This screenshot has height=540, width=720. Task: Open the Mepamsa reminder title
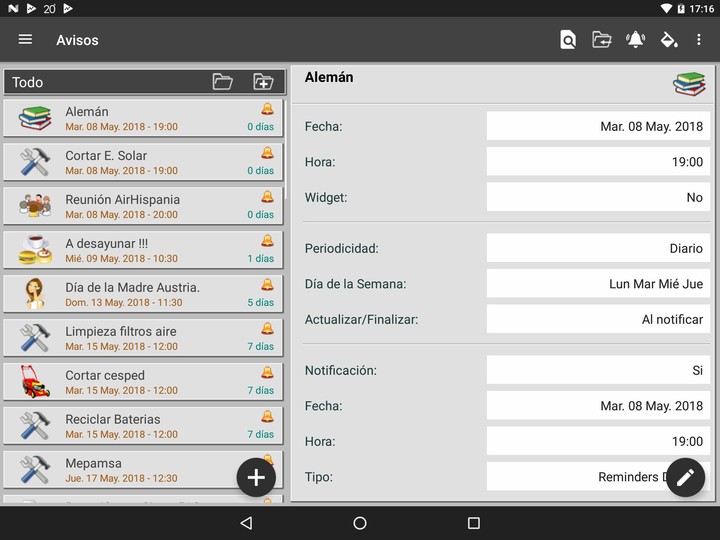pos(94,463)
